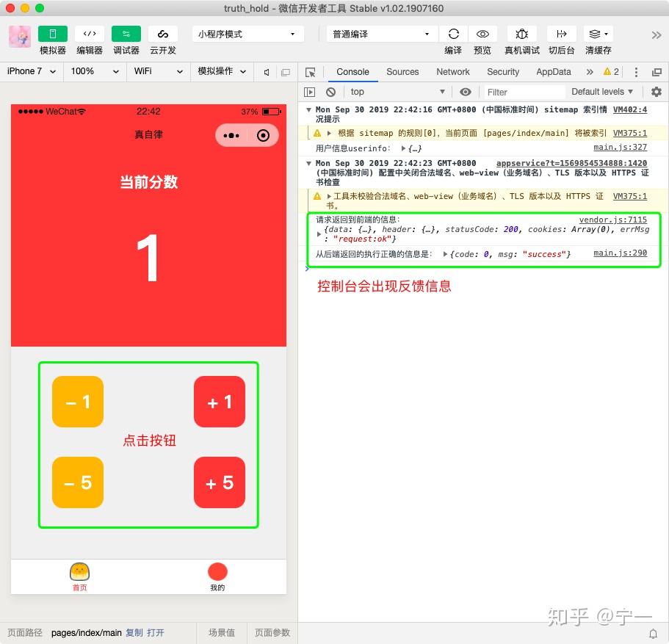This screenshot has height=644, width=669.
Task: Click the 切后台 icon
Action: pos(561,33)
